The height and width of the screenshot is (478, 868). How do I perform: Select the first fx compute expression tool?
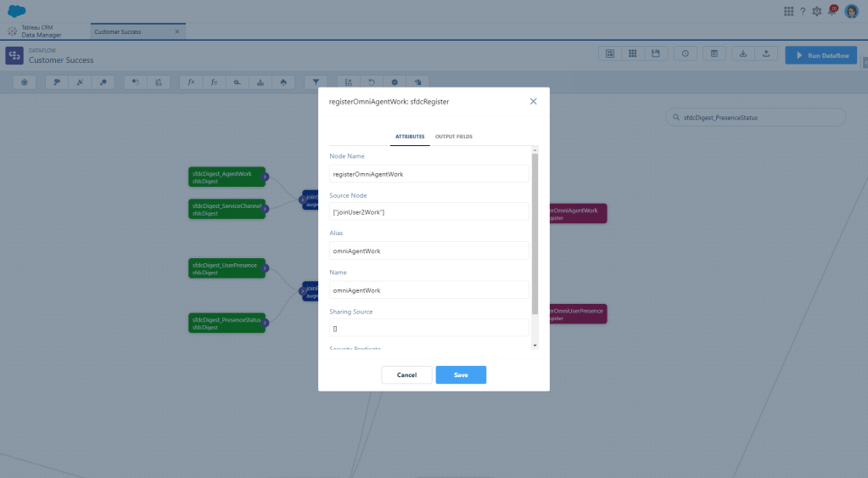coord(191,82)
